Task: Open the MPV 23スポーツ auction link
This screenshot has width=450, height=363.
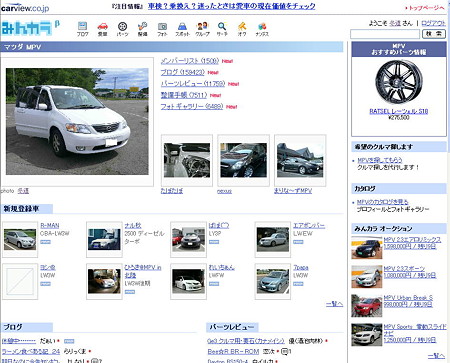Action: click(x=404, y=268)
